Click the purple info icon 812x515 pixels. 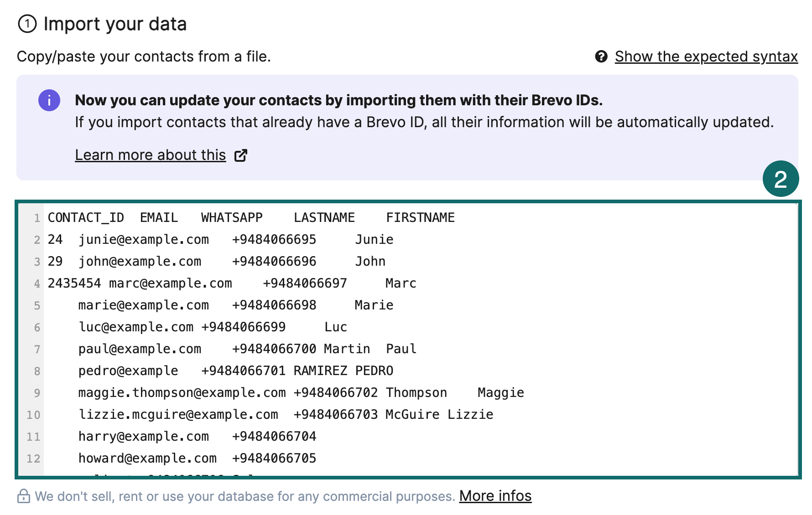49,100
